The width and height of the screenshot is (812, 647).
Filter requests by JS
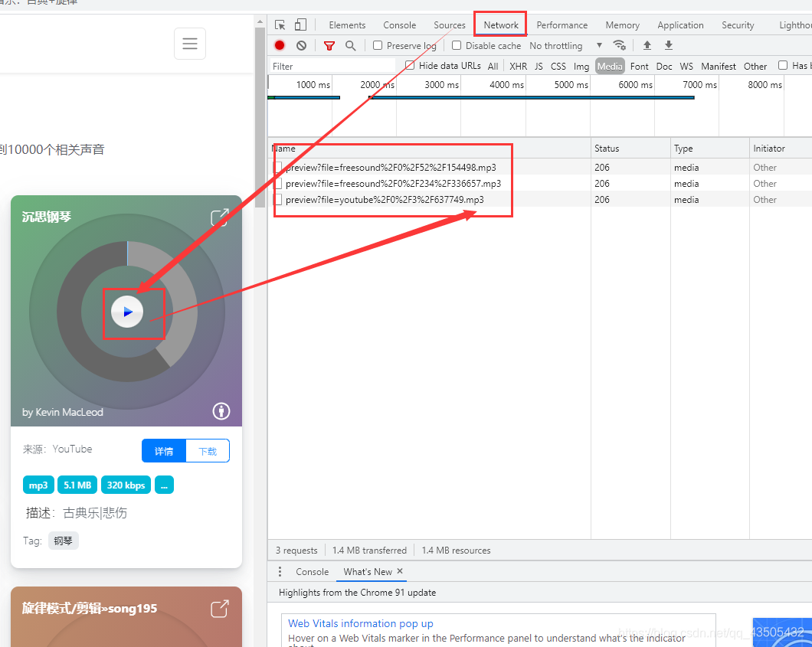click(x=539, y=67)
